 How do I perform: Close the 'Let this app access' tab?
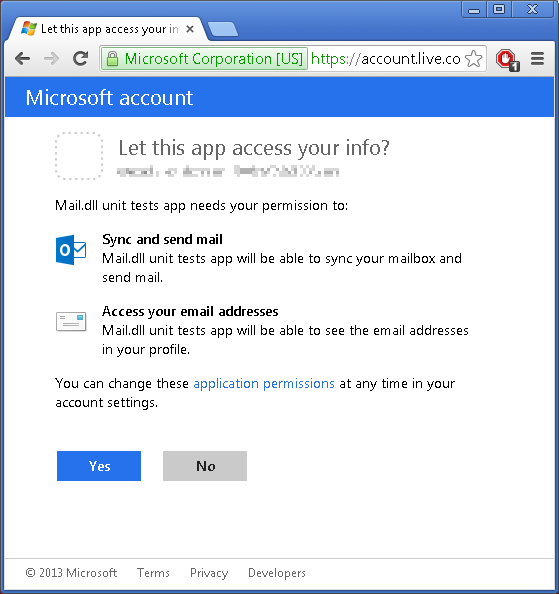tap(190, 29)
